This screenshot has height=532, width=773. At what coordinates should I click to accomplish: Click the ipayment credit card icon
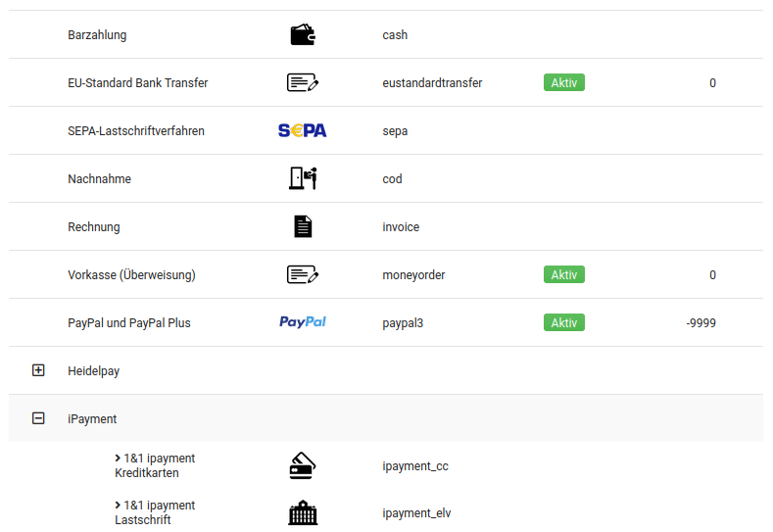coord(303,466)
